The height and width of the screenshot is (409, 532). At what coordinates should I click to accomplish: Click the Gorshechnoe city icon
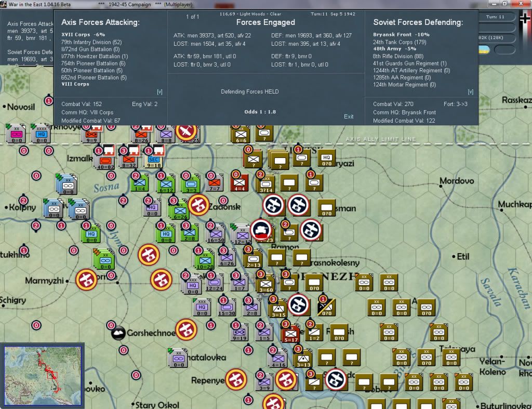point(118,333)
